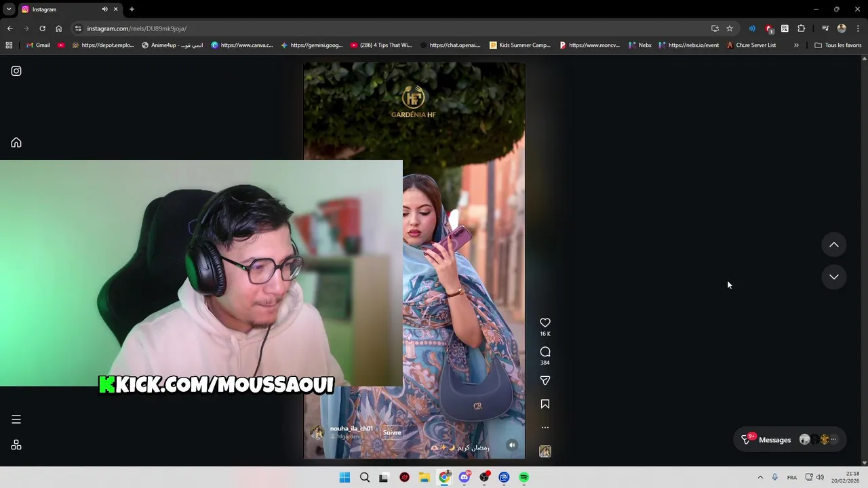Viewport: 868px width, 488px height.
Task: Open the gemini.google bookmark
Action: (312, 45)
